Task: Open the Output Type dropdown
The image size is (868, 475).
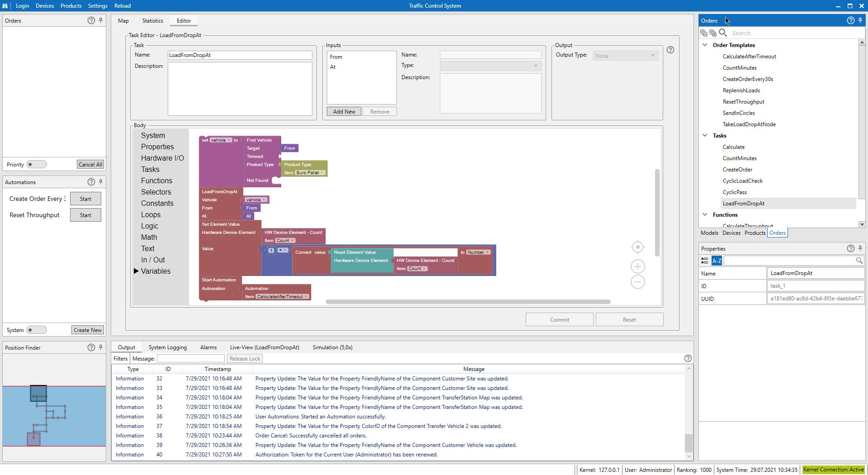Action: [x=626, y=56]
